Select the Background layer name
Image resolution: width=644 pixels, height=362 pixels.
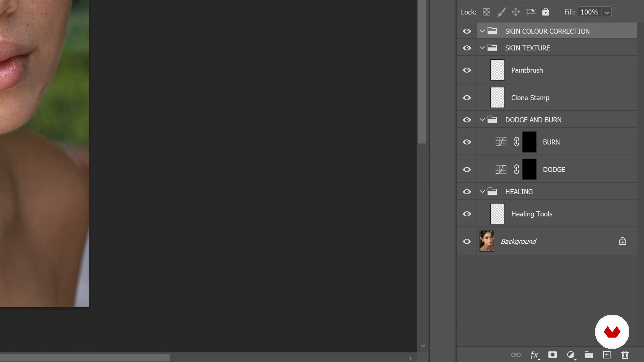point(519,241)
